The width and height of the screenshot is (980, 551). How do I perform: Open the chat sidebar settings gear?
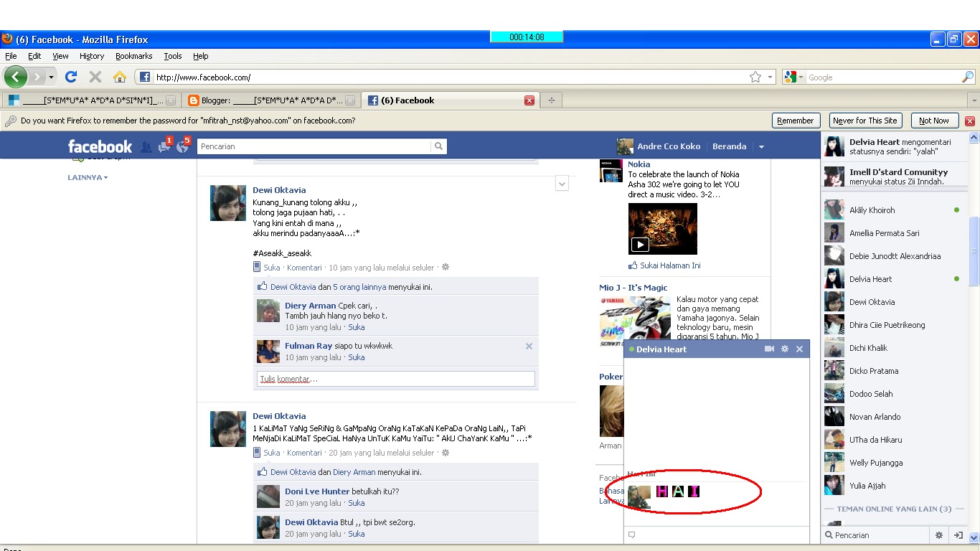938,535
